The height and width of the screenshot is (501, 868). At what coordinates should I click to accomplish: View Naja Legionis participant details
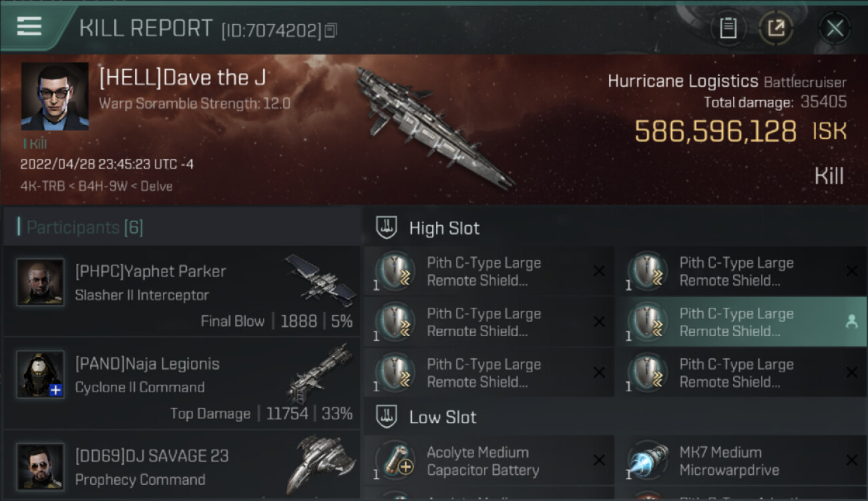click(x=182, y=383)
